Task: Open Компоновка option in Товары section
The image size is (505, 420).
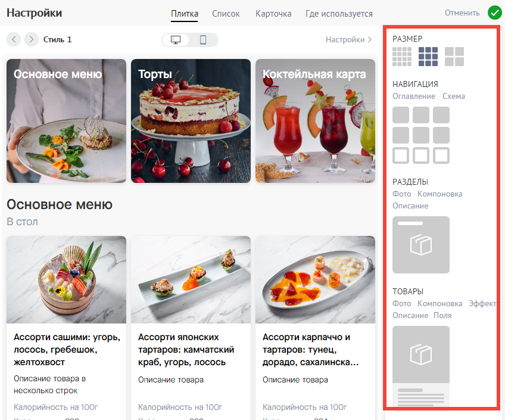Action: tap(440, 303)
